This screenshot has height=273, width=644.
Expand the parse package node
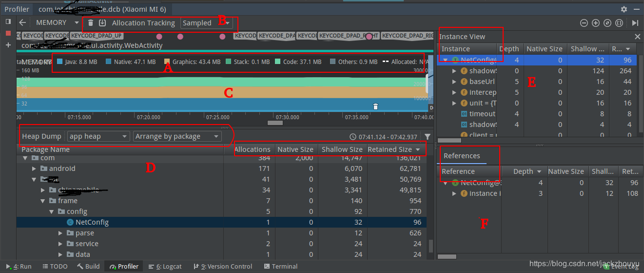click(x=60, y=233)
